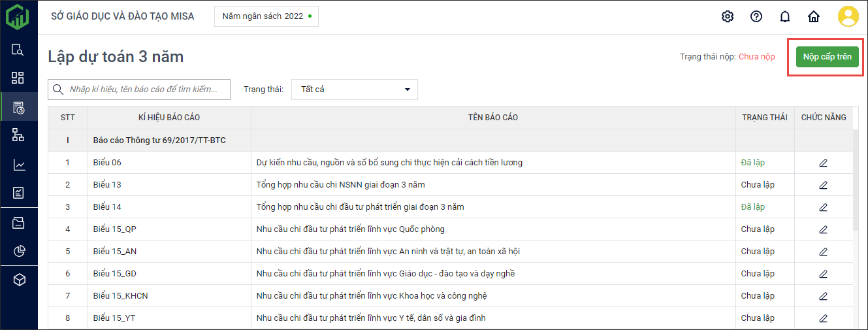Open the organization hierarchy sidebar icon
Screen dimensions: 868x330
[18, 135]
